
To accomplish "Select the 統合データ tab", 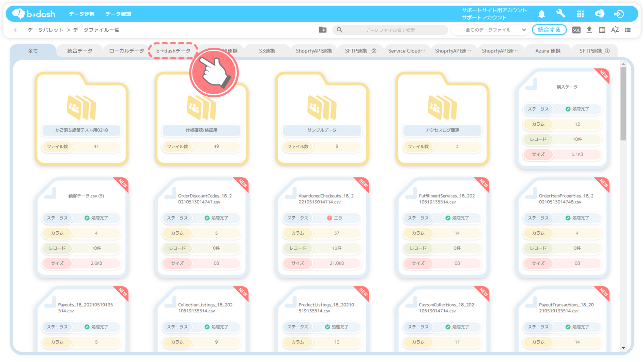I will (80, 51).
